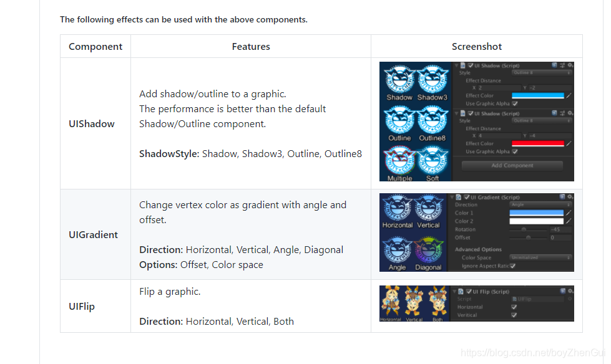The height and width of the screenshot is (364, 611).
Task: Open the Color Space dropdown under Advanced Options
Action: pyautogui.click(x=540, y=257)
